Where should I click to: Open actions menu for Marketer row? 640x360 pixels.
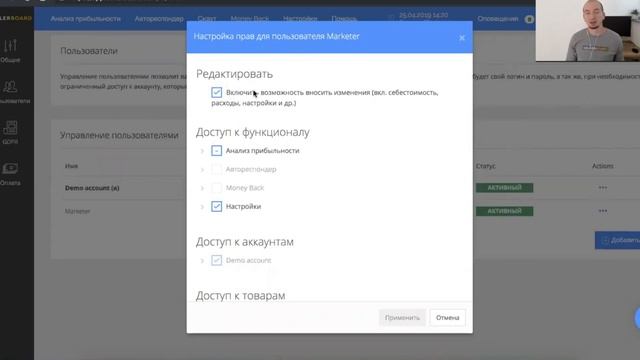(x=602, y=211)
